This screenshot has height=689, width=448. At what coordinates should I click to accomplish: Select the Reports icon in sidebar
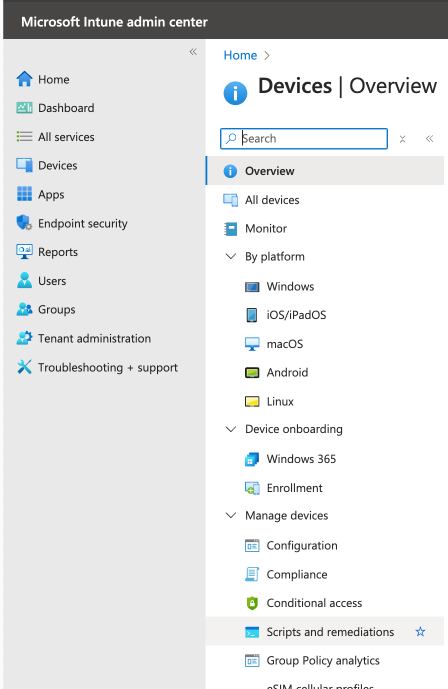24,251
